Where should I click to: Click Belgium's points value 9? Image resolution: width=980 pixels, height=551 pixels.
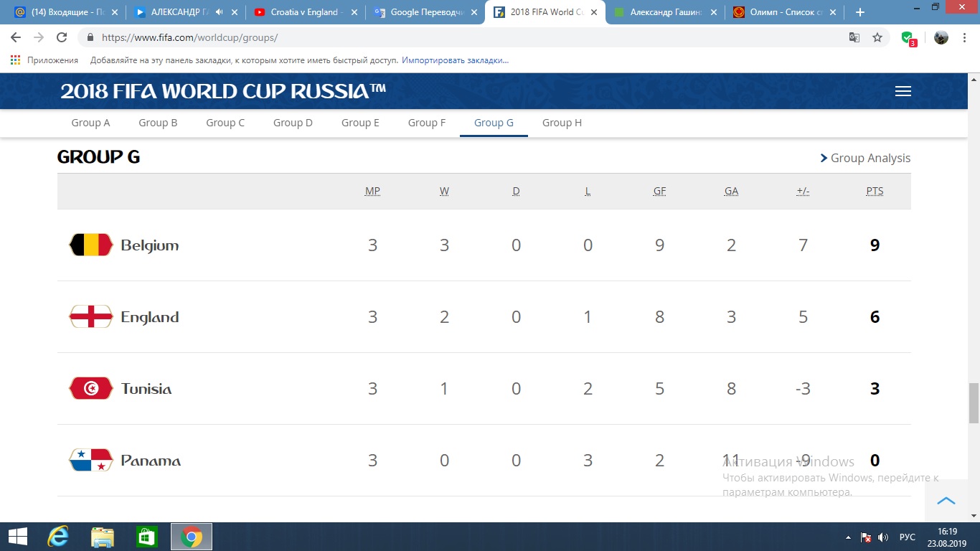click(875, 245)
